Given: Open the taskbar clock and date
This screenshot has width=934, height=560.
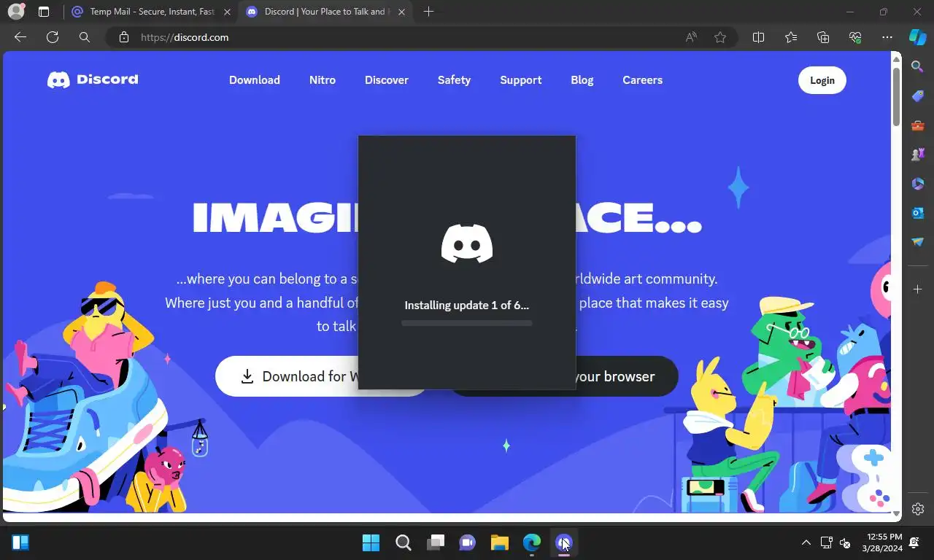Looking at the screenshot, I should click(x=882, y=542).
